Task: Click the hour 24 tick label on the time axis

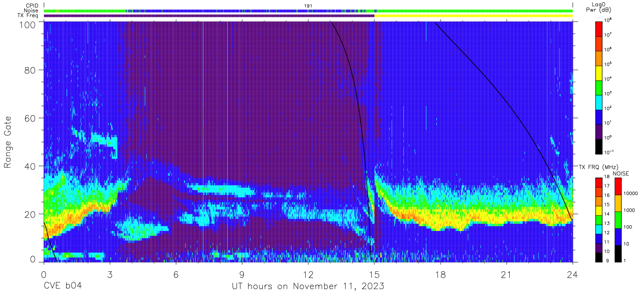Action: (573, 274)
